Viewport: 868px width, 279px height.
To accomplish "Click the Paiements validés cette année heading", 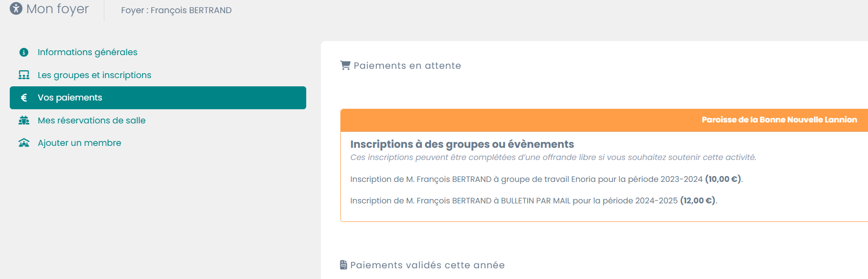I will coord(427,265).
